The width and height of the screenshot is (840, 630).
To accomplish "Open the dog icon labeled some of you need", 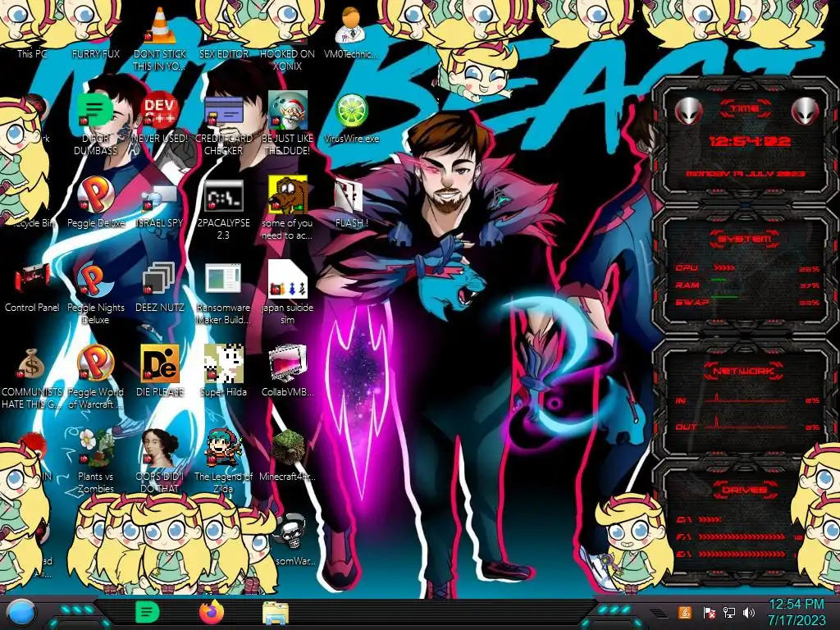I will coord(287,208).
